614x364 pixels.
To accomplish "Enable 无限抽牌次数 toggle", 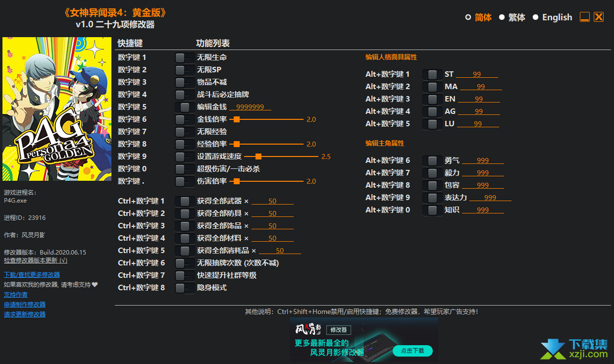I will (x=185, y=263).
